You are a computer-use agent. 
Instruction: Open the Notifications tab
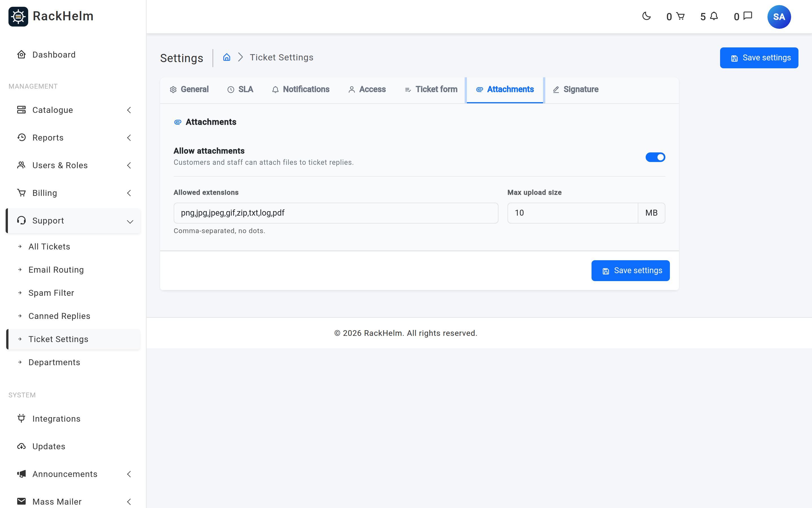click(x=301, y=89)
